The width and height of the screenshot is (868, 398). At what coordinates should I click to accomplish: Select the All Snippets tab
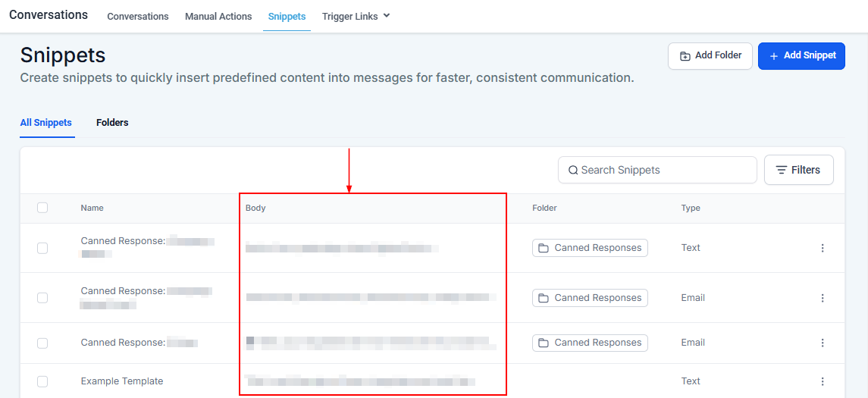click(46, 122)
